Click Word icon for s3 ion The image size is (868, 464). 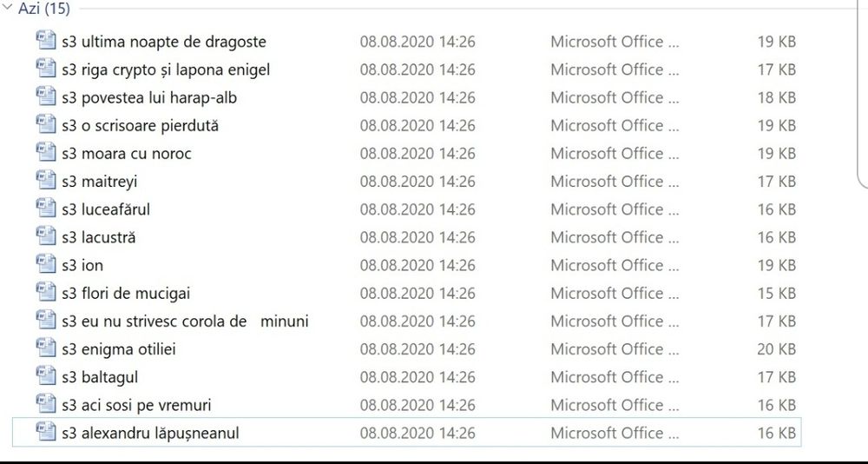coord(46,264)
